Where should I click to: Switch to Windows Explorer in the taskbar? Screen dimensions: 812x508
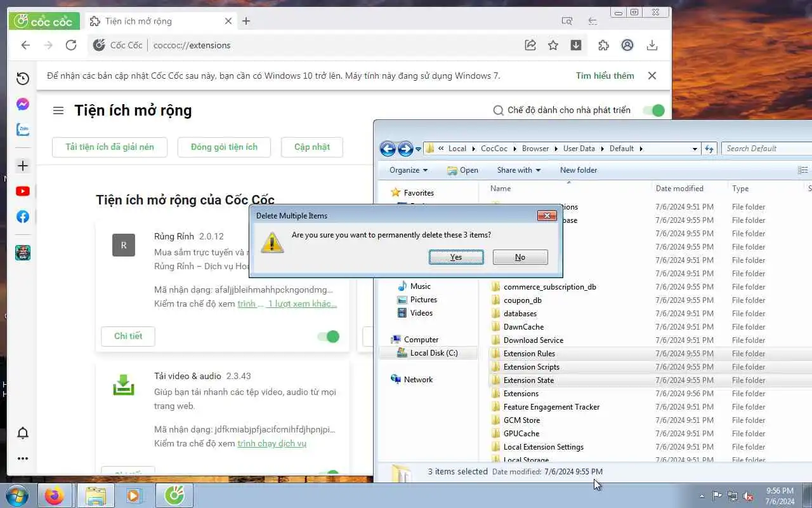point(95,495)
